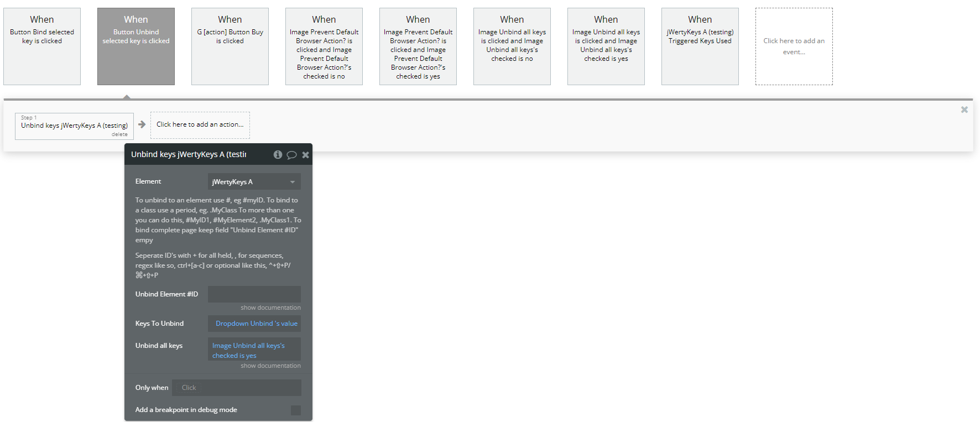Select Unbind all keys checked yes event
Image resolution: width=980 pixels, height=422 pixels.
pos(606,46)
